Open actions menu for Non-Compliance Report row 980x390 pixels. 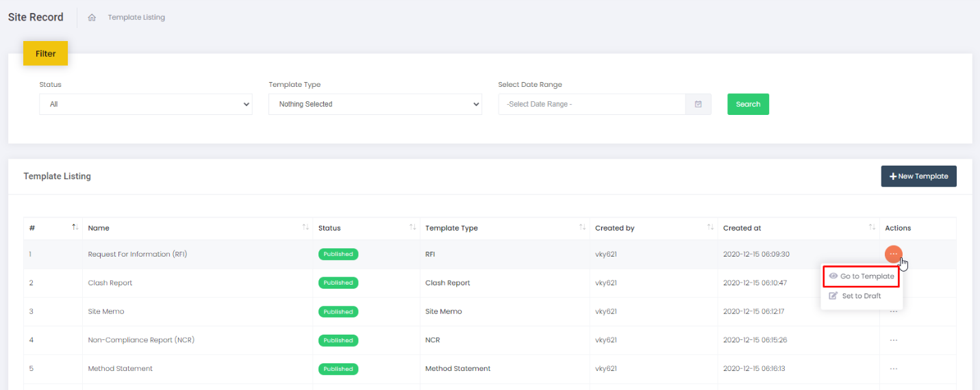point(893,340)
